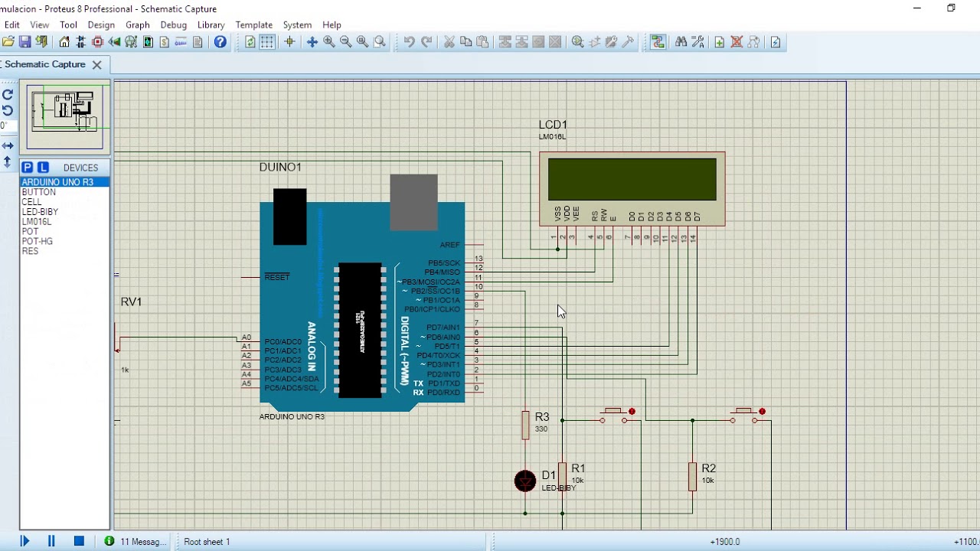The height and width of the screenshot is (551, 980).
Task: Click the Block Delete toolbar icon
Action: pos(555,42)
